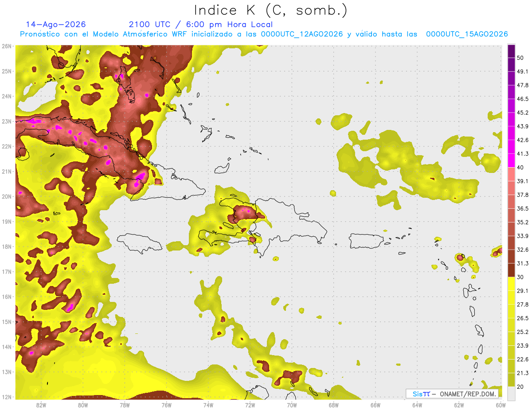Click the "42.6" colorbar label
The image size is (532, 411).
tap(522, 140)
